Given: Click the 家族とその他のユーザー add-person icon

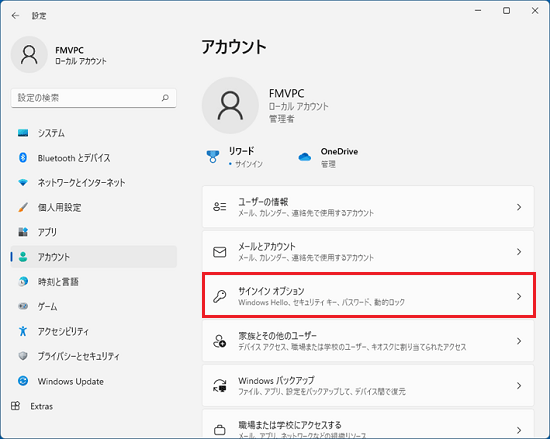Looking at the screenshot, I should pos(220,341).
